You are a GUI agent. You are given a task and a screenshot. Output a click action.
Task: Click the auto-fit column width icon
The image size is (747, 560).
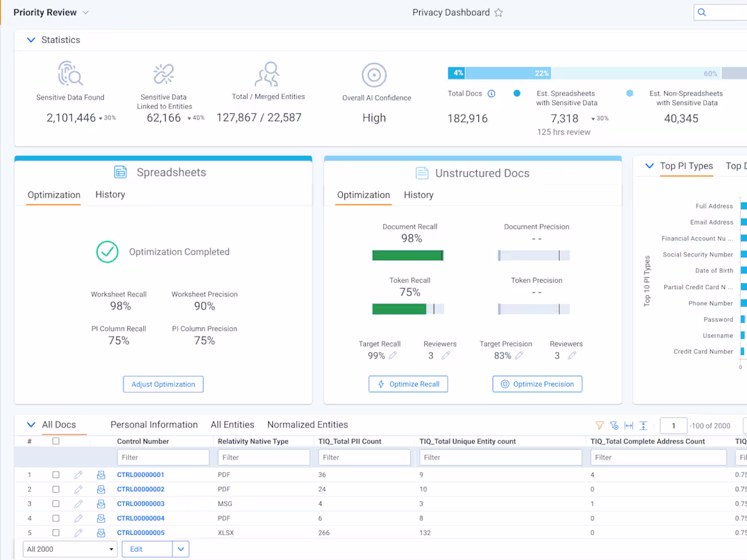(x=629, y=425)
